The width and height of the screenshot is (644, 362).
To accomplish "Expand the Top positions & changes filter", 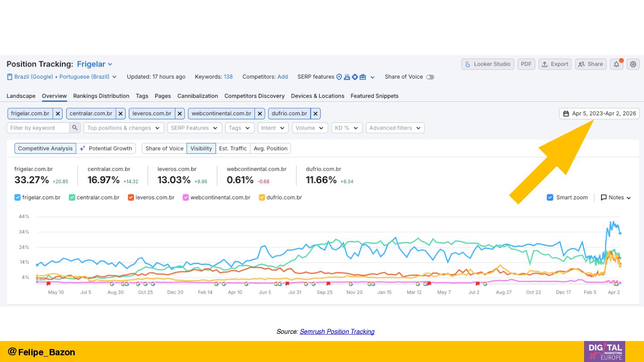I will (x=123, y=128).
